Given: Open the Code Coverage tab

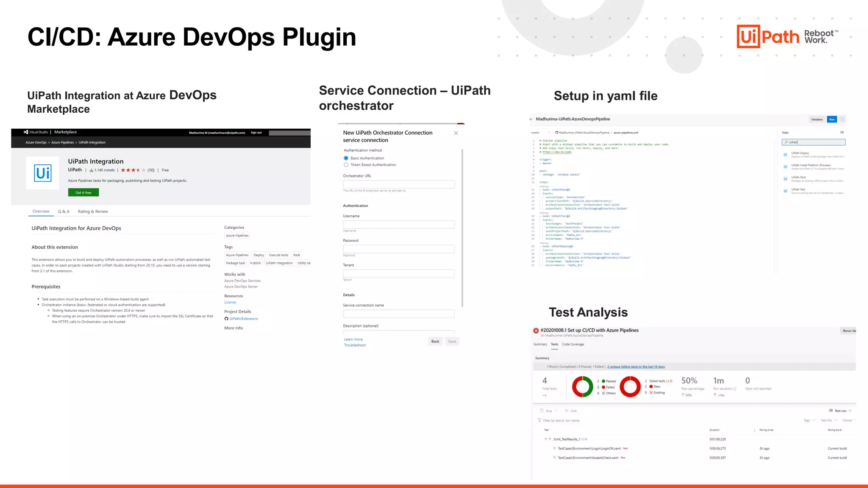Looking at the screenshot, I should pyautogui.click(x=573, y=344).
